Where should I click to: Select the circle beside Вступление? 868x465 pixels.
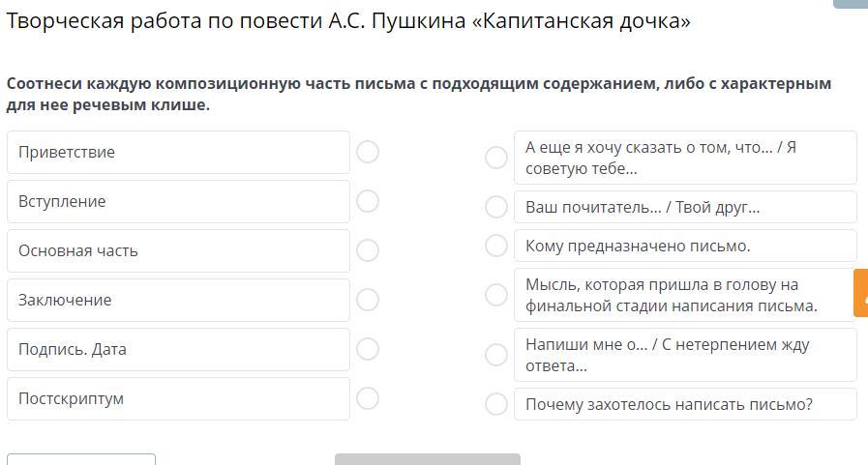[x=368, y=201]
